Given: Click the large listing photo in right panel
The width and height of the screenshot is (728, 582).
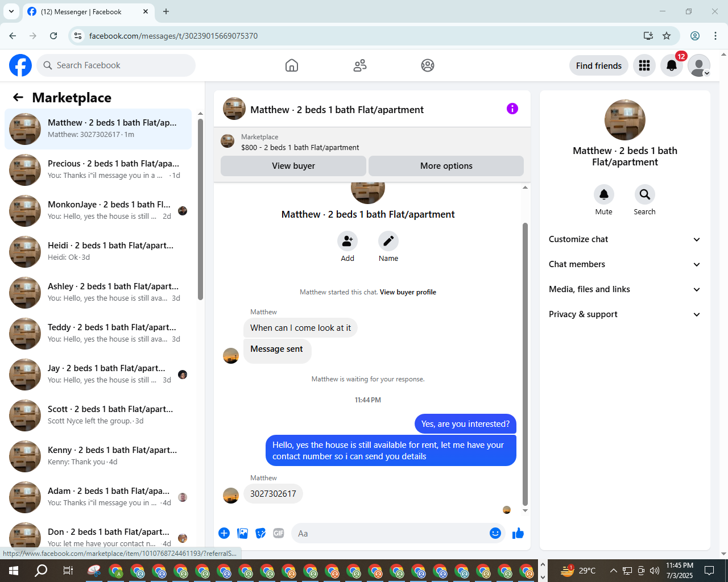Looking at the screenshot, I should (x=625, y=120).
